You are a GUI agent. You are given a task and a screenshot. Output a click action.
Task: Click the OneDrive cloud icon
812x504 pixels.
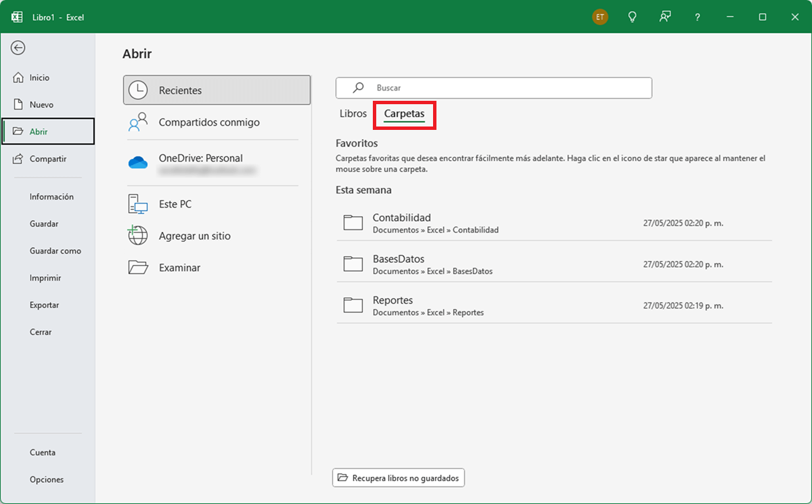pos(138,162)
